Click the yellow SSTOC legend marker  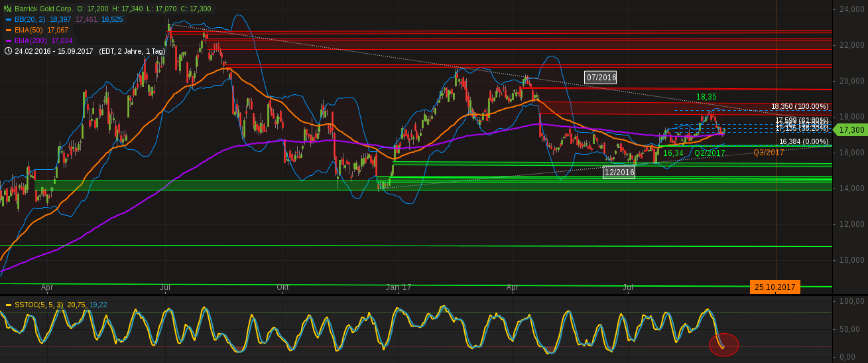(7, 305)
